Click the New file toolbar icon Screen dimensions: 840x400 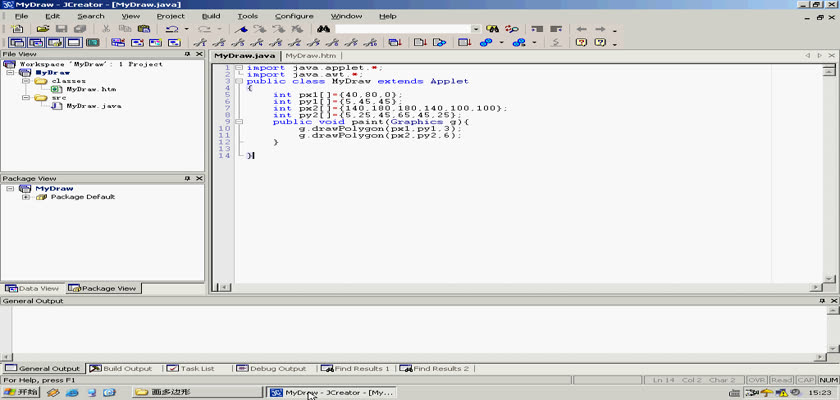[x=18, y=29]
